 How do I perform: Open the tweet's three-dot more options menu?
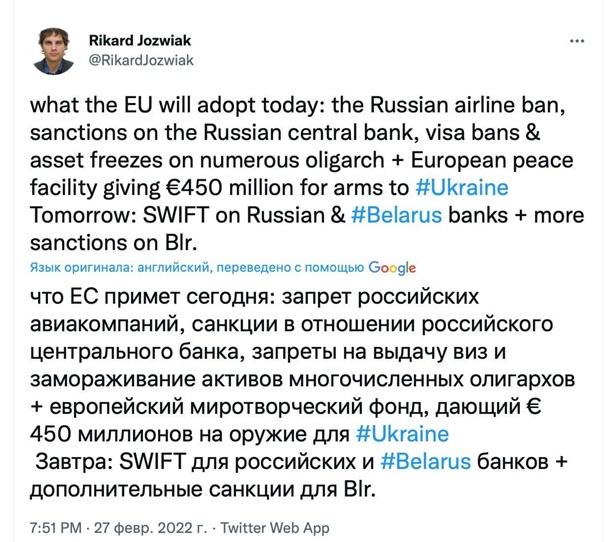(577, 42)
